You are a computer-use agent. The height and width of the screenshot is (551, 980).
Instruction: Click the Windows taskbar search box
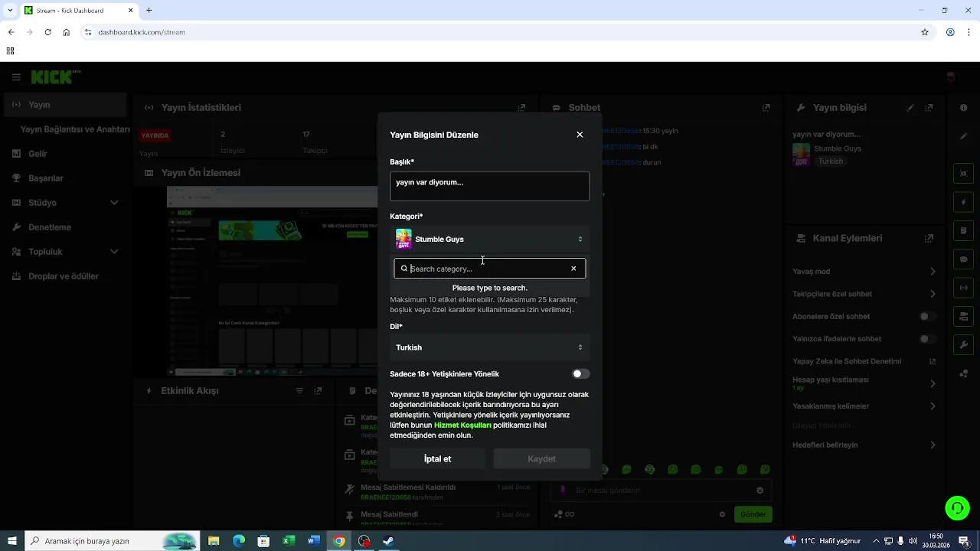pyautogui.click(x=112, y=541)
